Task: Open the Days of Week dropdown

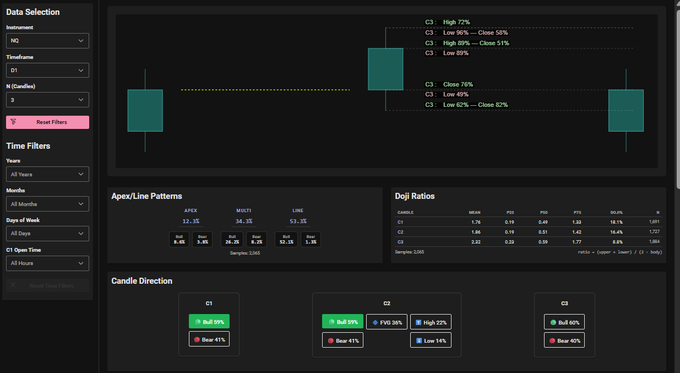Action: (x=47, y=233)
